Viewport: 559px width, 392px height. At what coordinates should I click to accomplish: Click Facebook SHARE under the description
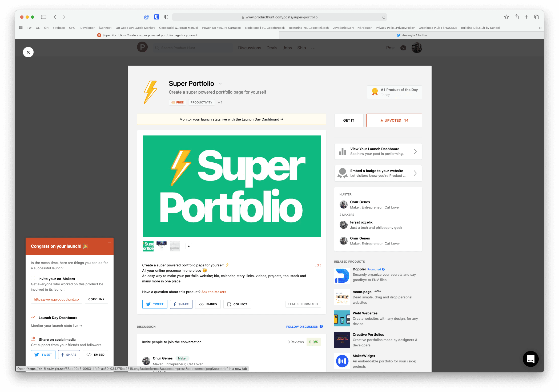(181, 304)
